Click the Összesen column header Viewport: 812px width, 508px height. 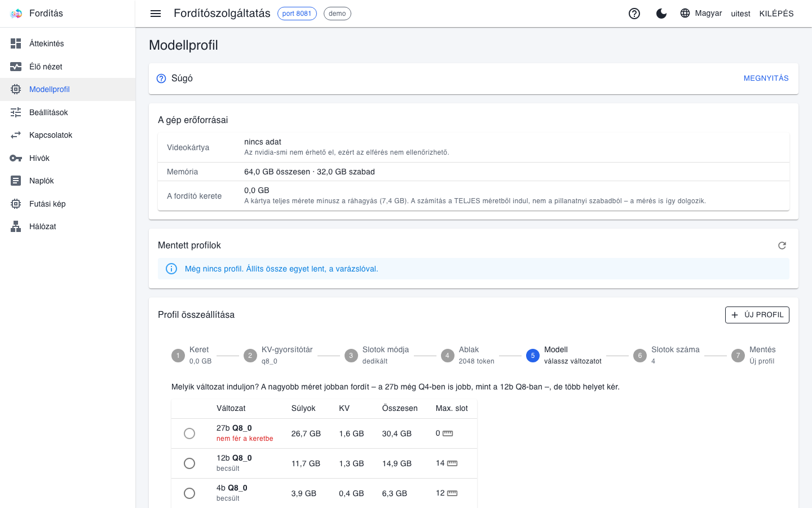(400, 409)
